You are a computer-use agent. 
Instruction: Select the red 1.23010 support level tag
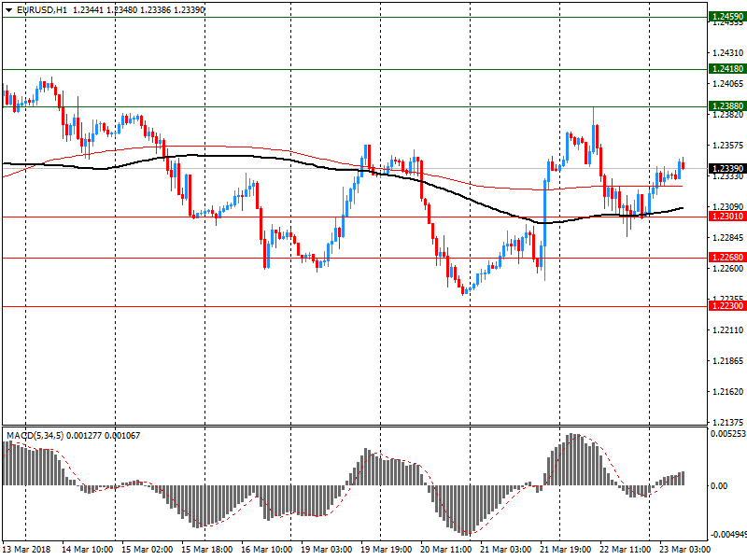(726, 217)
